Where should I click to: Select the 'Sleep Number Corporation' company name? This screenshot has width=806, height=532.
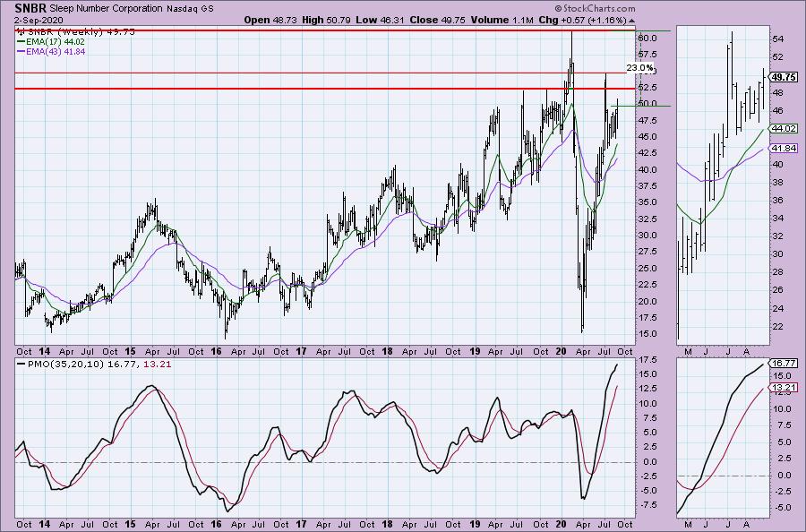pos(106,9)
